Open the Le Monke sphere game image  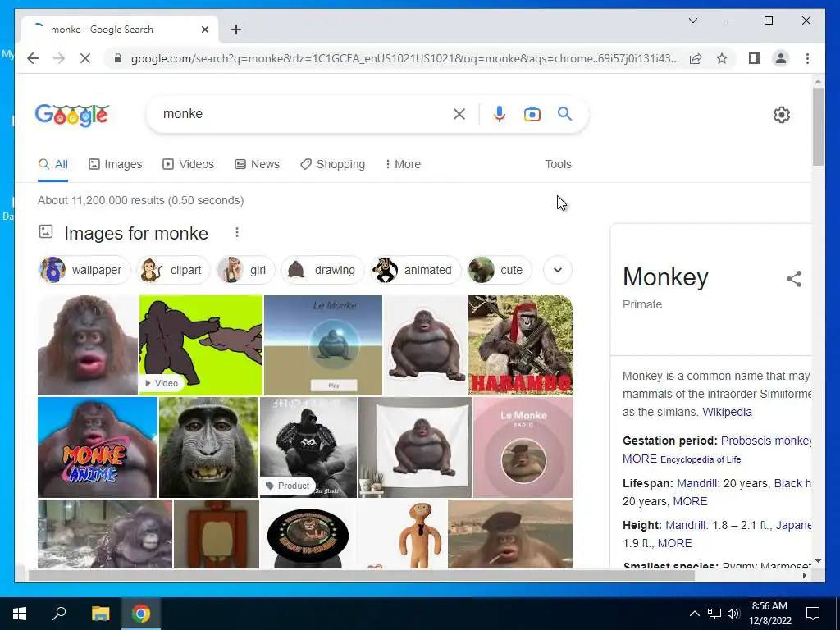click(323, 345)
